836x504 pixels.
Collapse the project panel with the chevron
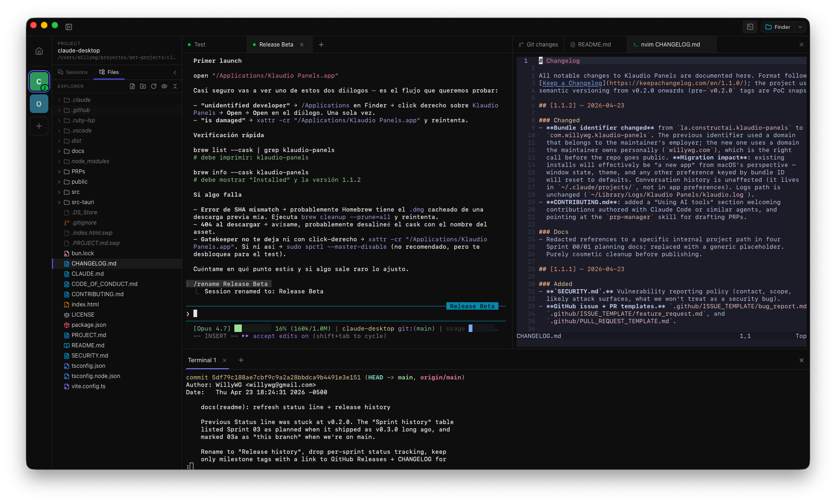[x=175, y=72]
